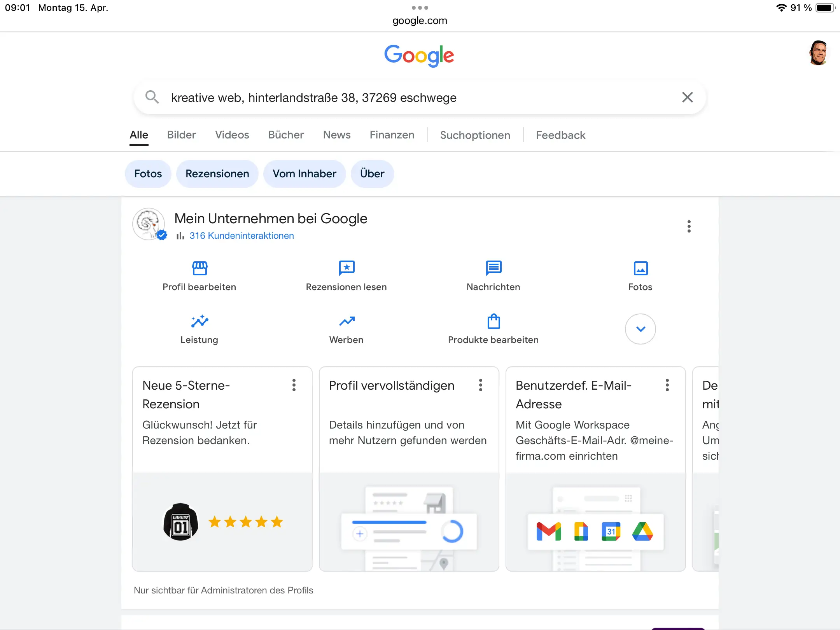Select the Vom Inhaber filter chip
The image size is (840, 630).
click(304, 174)
